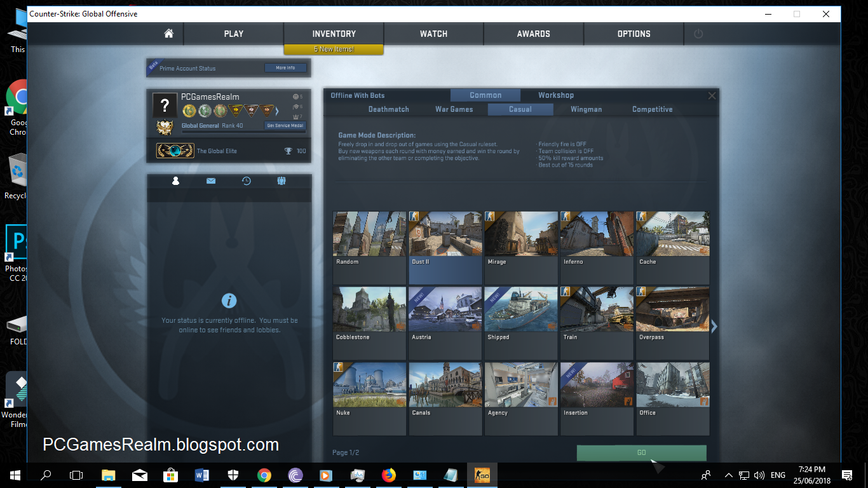Select the Shipped map
The image size is (868, 488).
[x=521, y=323]
